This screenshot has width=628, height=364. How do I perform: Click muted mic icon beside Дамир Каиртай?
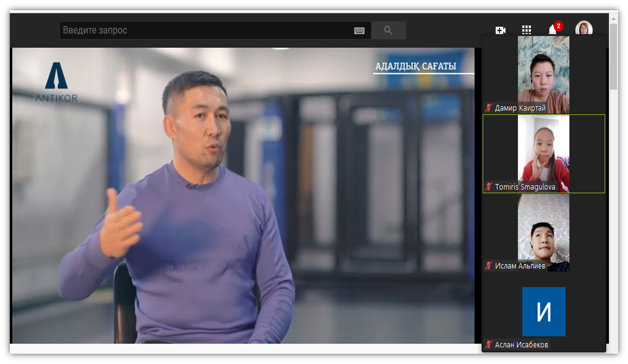(489, 108)
